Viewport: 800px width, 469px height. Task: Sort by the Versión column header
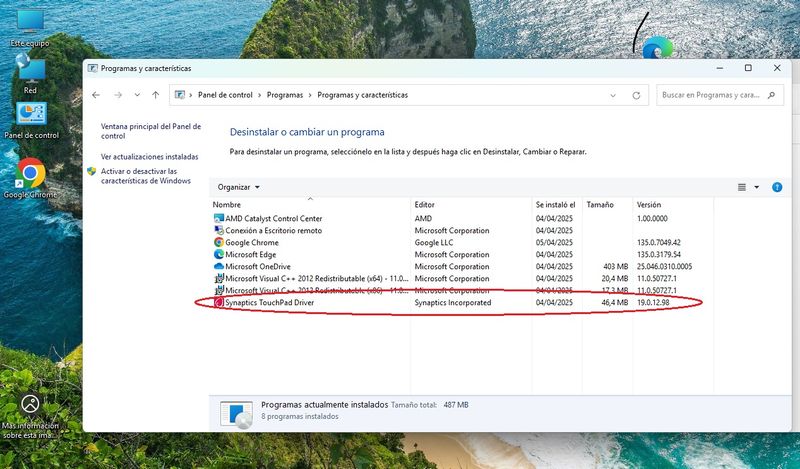649,205
